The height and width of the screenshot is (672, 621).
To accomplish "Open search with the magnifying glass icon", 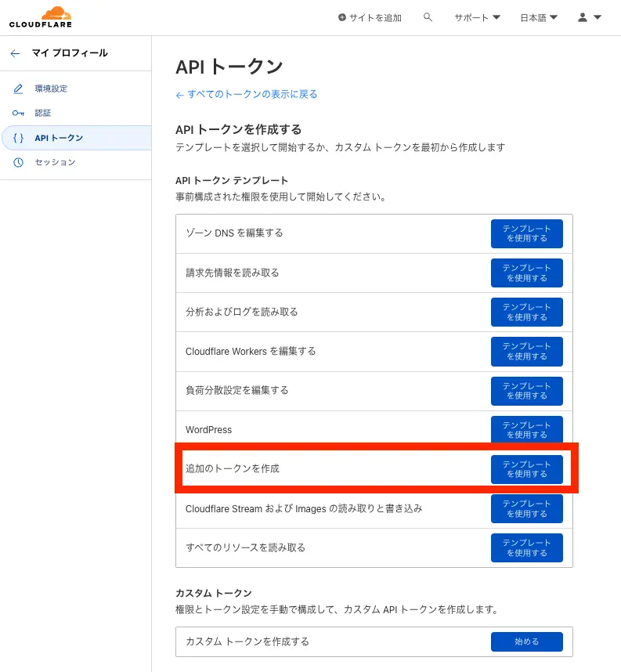I will click(427, 16).
